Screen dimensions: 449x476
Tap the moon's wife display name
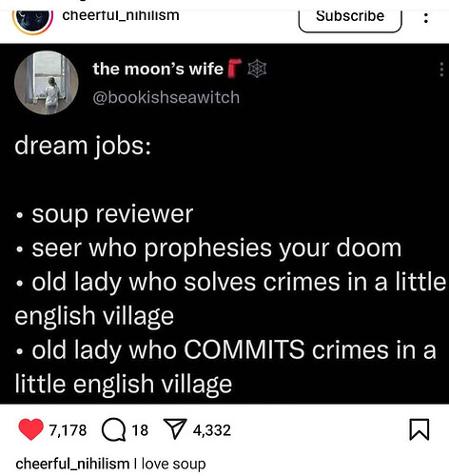tap(158, 69)
